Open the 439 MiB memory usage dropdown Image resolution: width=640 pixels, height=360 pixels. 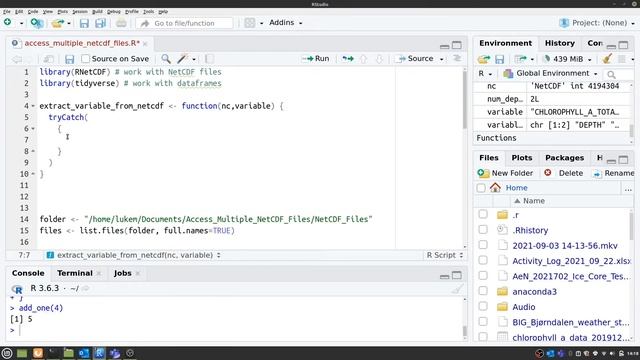[567, 59]
